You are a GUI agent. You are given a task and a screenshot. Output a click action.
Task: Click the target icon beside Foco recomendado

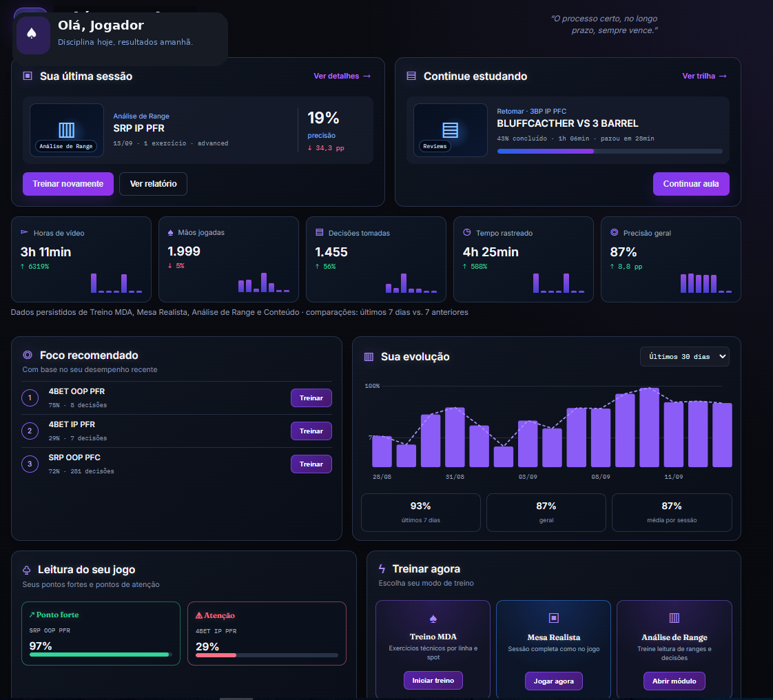pos(28,355)
